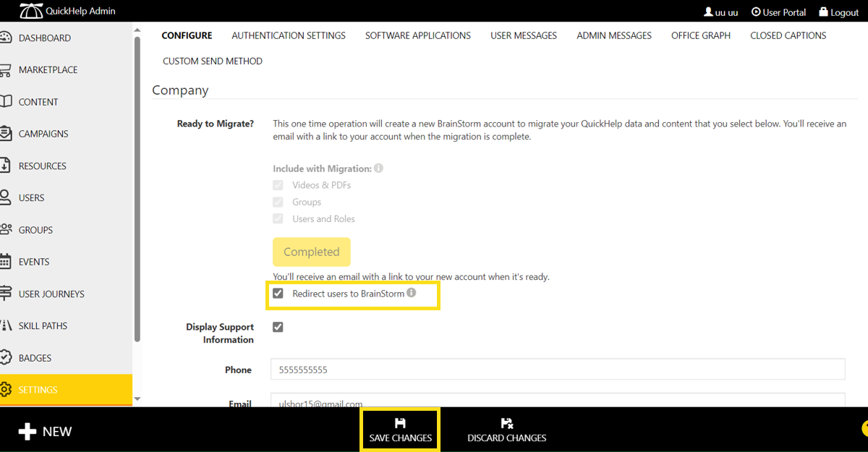The height and width of the screenshot is (452, 868).
Task: Click the Discard Changes file icon
Action: [x=507, y=423]
